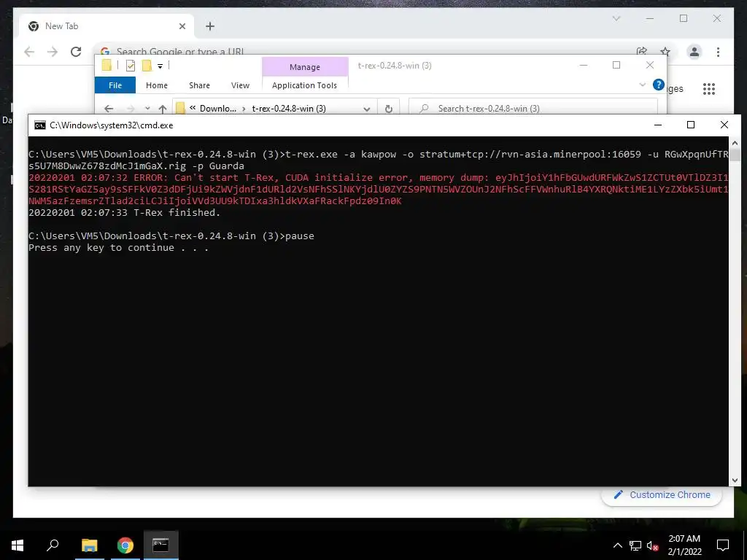Share this page from Chrome toolbar
Viewport: 747px width, 560px height.
pos(642,52)
